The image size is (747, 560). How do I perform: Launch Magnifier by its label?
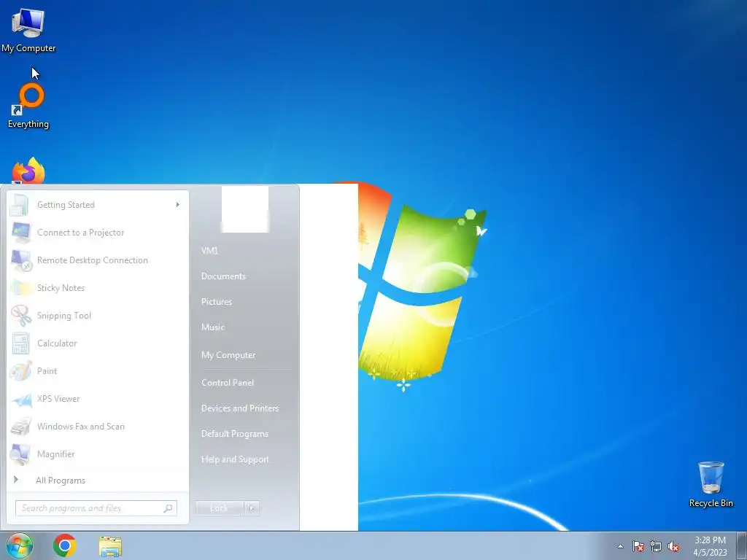click(x=56, y=454)
